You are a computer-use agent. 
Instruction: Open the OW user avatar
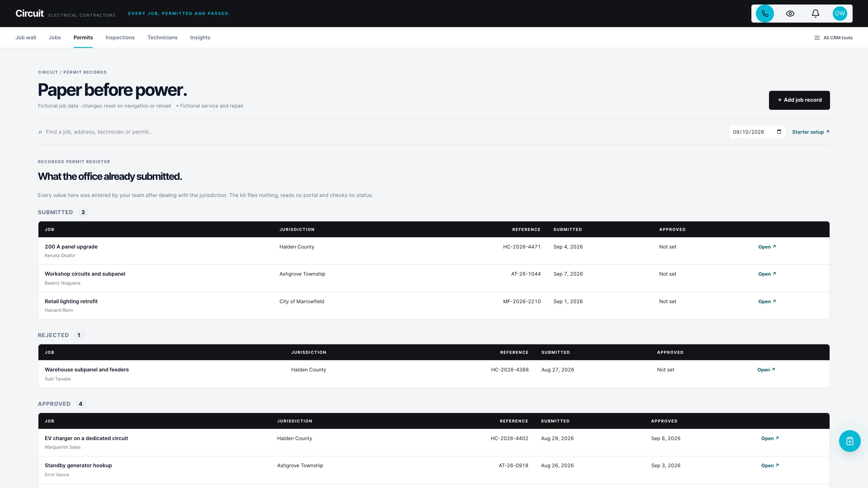[840, 14]
